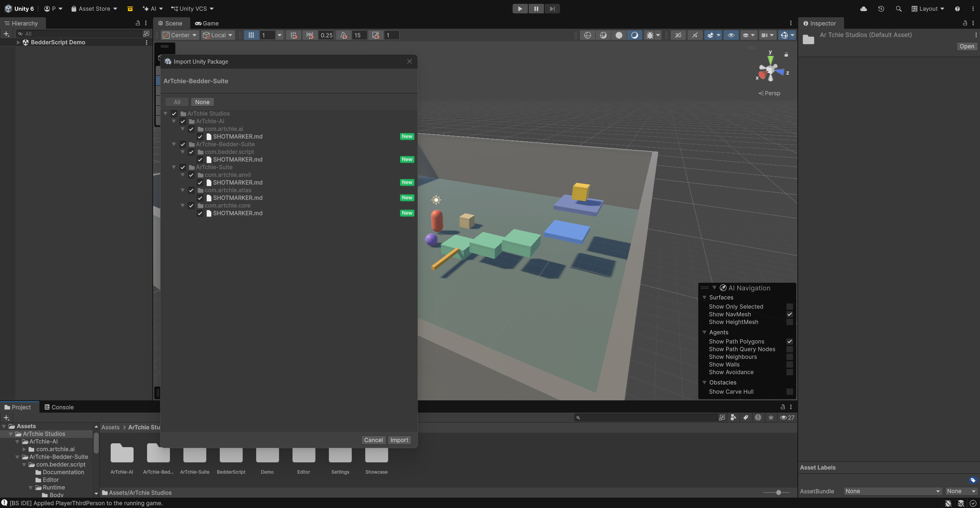Toggle the scene grid visibility
The width and height of the screenshot is (980, 508).
(251, 35)
